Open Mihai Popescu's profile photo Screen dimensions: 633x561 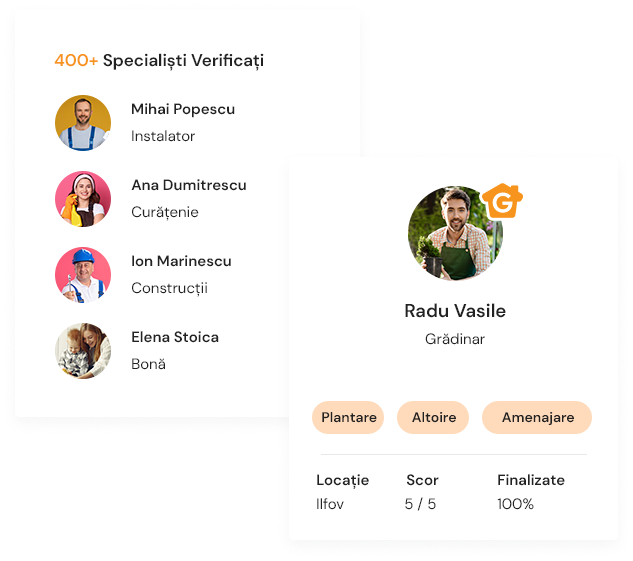tap(83, 123)
